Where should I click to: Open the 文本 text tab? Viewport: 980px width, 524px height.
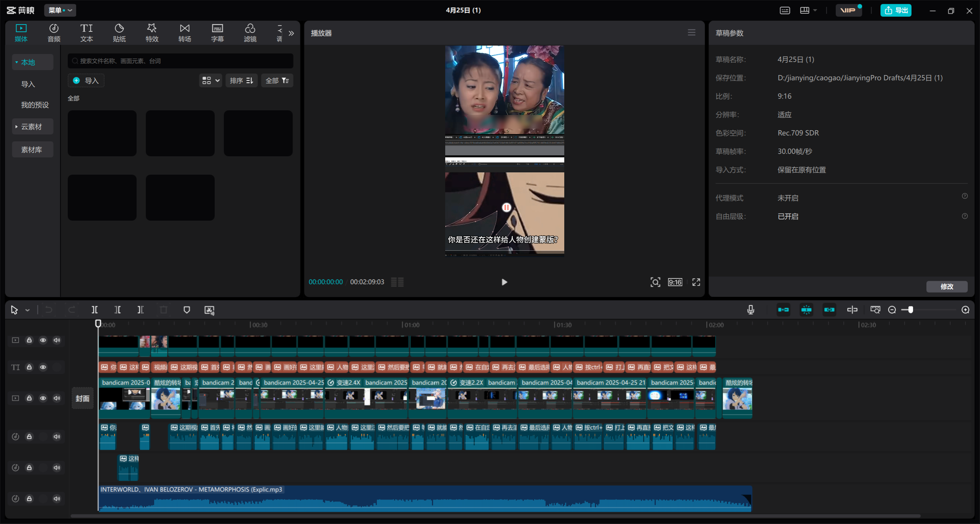click(87, 33)
